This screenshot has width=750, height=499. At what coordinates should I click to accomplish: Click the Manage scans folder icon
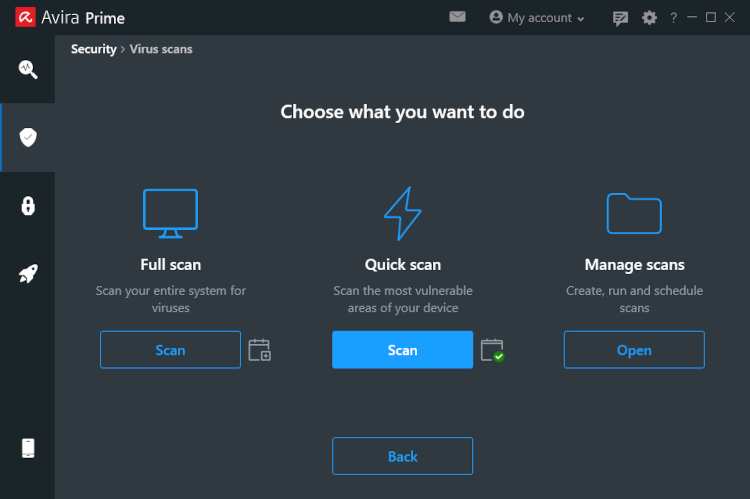click(x=634, y=212)
